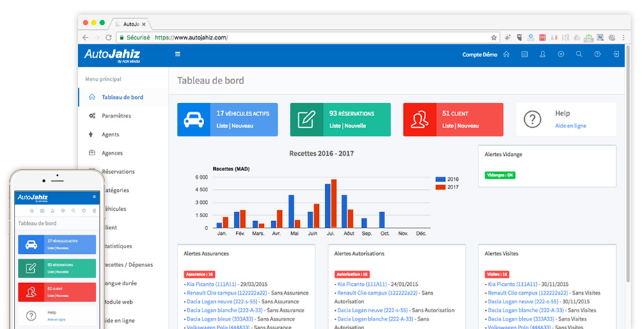The width and height of the screenshot is (644, 329).
Task: Open the user profile icon in the header
Action: click(x=542, y=54)
